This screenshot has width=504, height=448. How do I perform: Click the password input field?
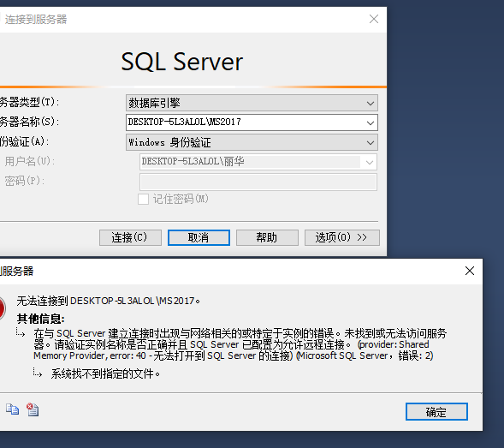pos(258,182)
